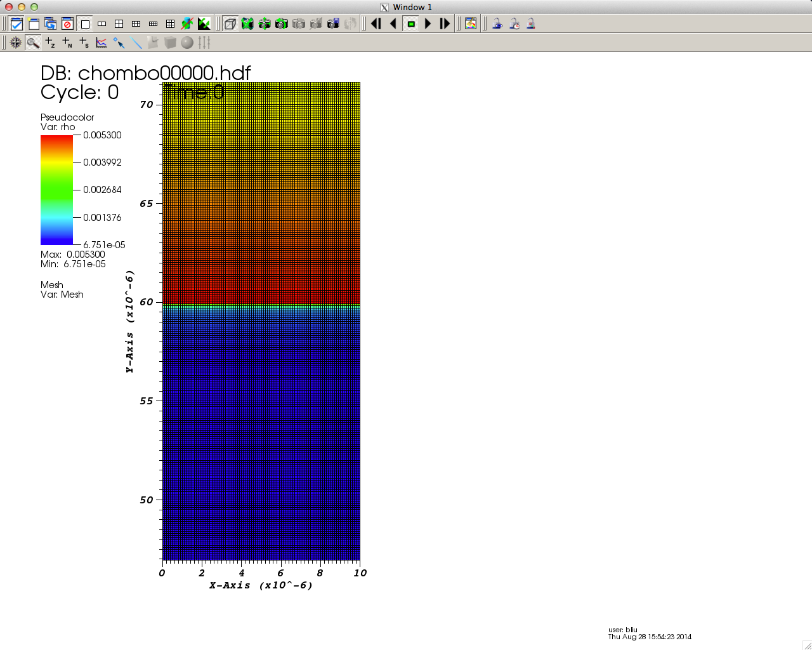Step one frame forward

445,24
